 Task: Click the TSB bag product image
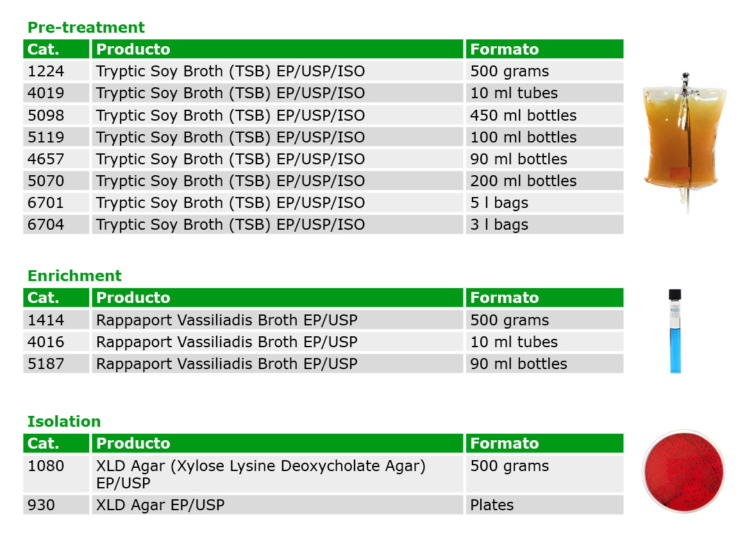(685, 142)
